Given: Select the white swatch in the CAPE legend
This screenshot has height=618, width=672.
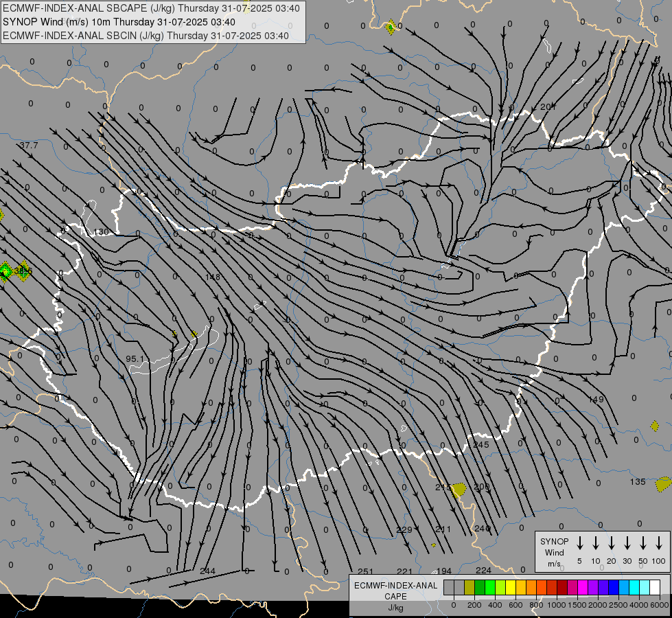Looking at the screenshot, I should 655,587.
